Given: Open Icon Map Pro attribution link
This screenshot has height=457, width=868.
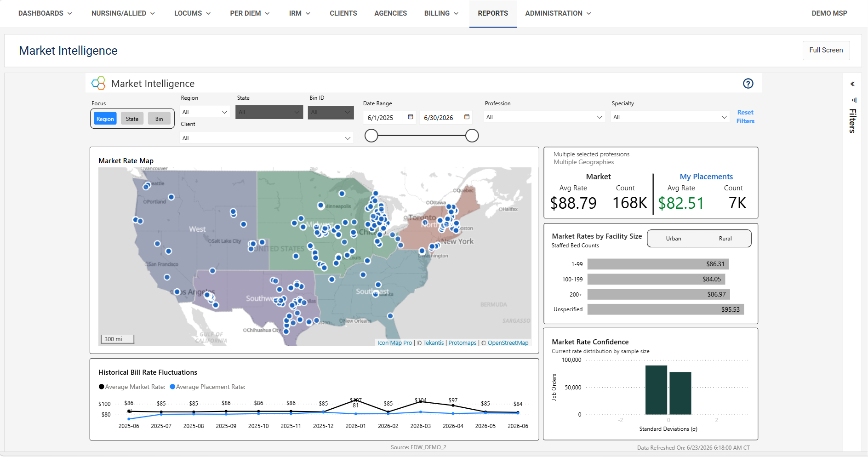Looking at the screenshot, I should [x=394, y=343].
